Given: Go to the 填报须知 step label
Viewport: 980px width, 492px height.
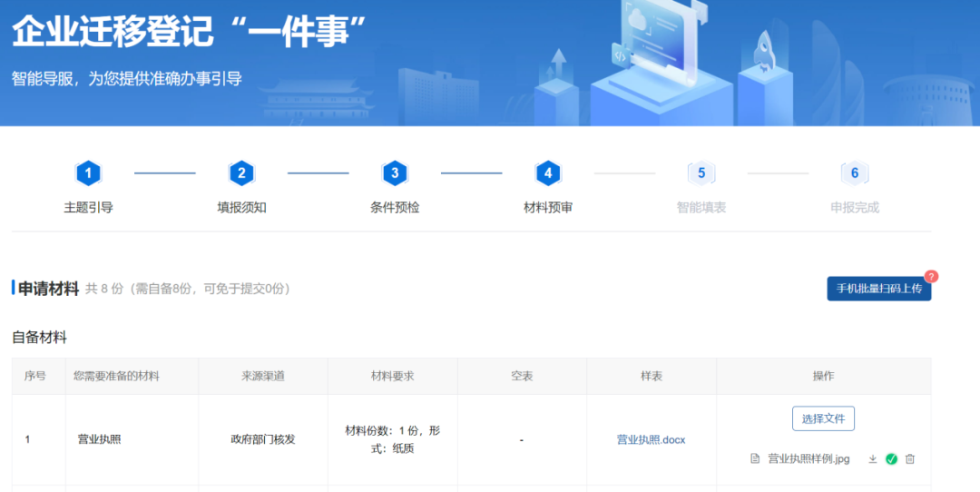Looking at the screenshot, I should click(241, 207).
